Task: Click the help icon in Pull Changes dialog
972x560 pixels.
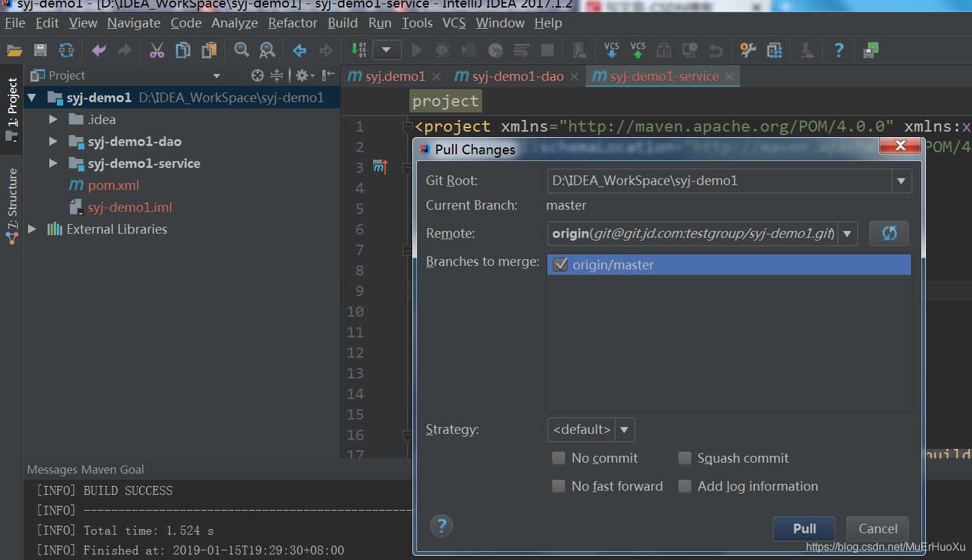Action: (442, 526)
